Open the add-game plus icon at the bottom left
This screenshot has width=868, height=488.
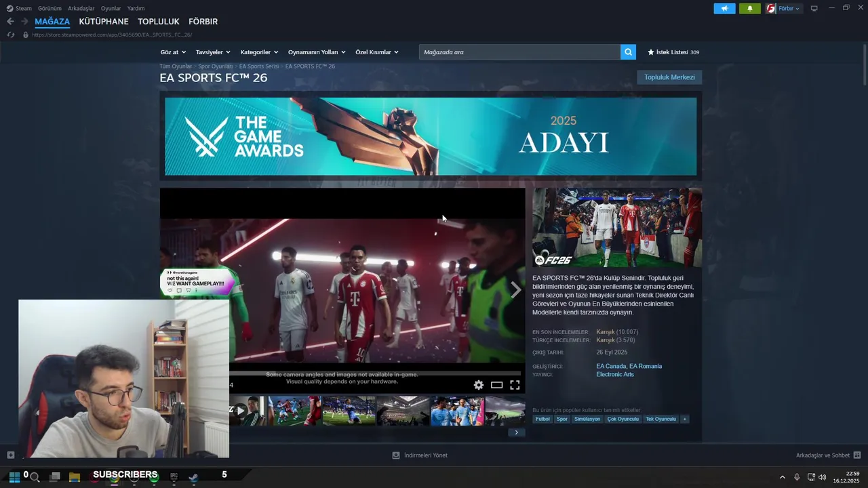(x=10, y=455)
